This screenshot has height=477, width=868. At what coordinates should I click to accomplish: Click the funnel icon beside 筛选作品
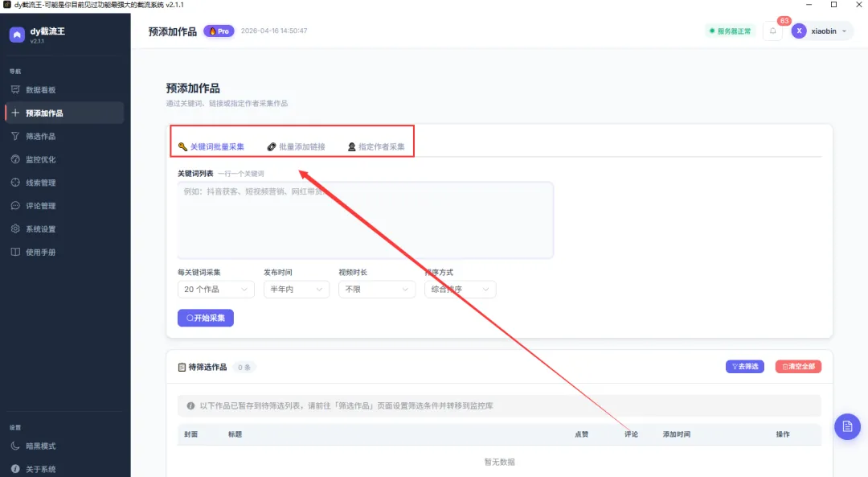pos(15,136)
